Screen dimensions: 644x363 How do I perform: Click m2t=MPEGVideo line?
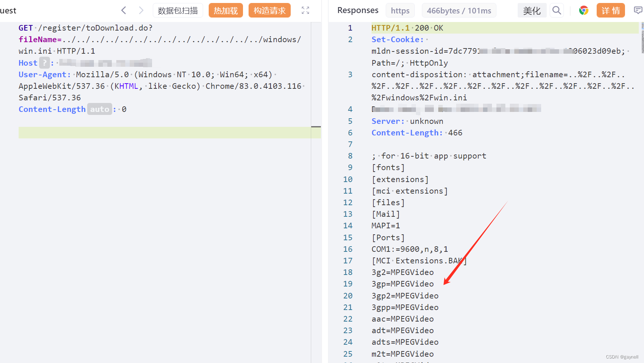click(402, 354)
